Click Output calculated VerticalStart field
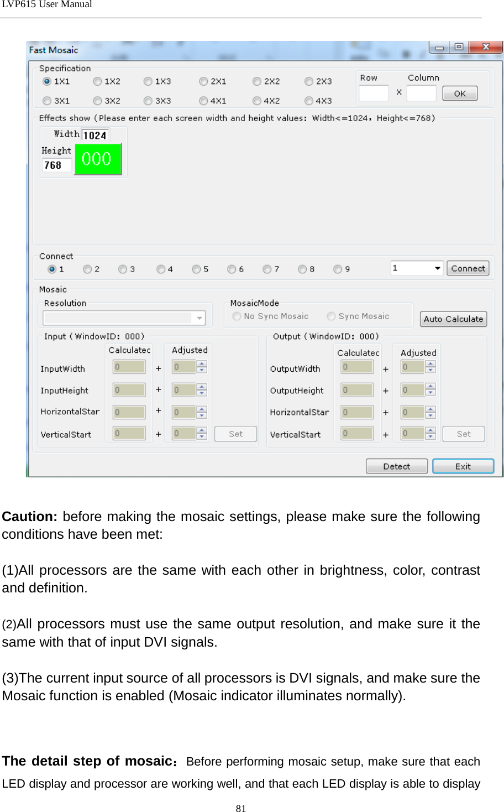 (357, 434)
